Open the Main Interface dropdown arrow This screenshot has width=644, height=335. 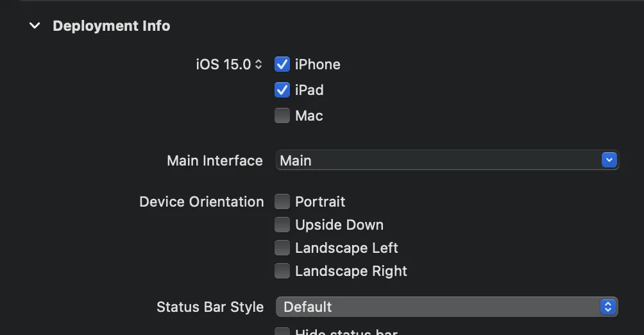click(609, 160)
